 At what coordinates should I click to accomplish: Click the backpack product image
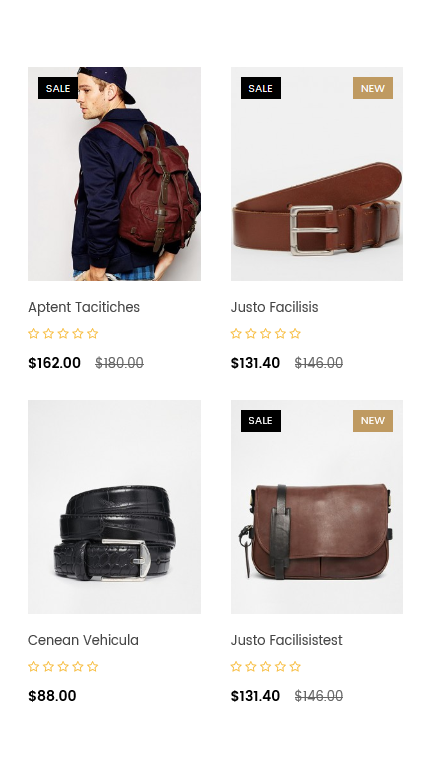[x=114, y=174]
